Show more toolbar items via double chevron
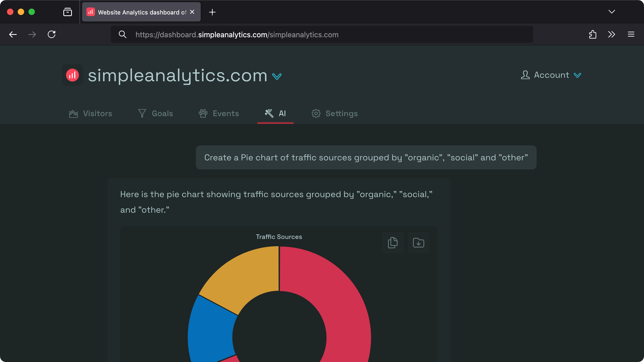The image size is (644, 362). point(612,34)
